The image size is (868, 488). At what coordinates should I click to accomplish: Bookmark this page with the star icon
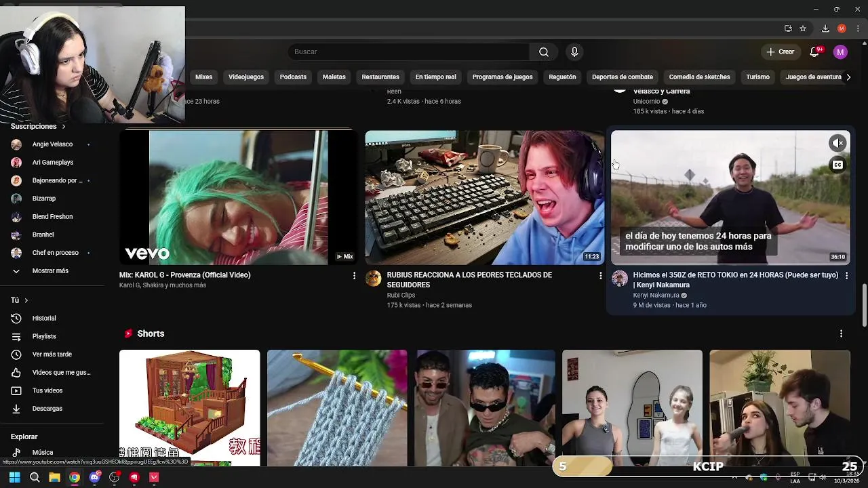803,28
